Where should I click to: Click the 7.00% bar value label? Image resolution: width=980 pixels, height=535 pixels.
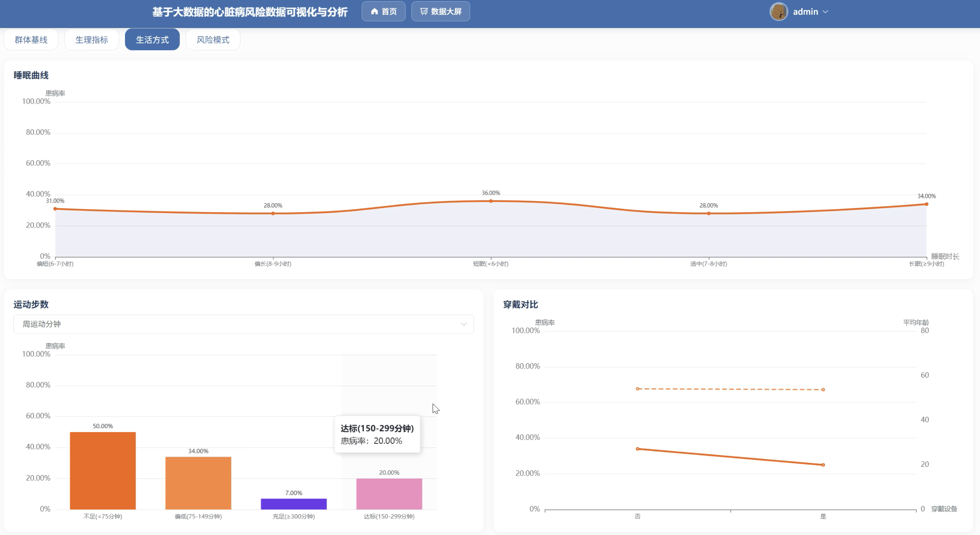coord(294,493)
